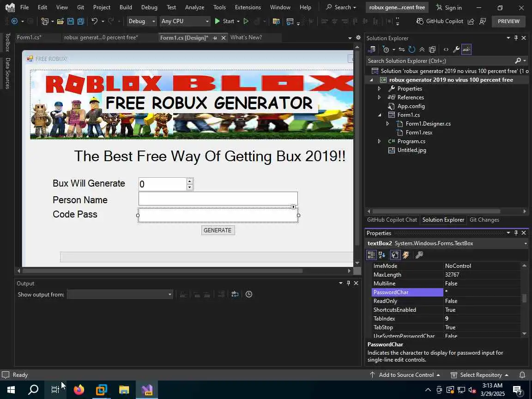This screenshot has width=532, height=399.
Task: Click Add to Source Control
Action: [405, 375]
